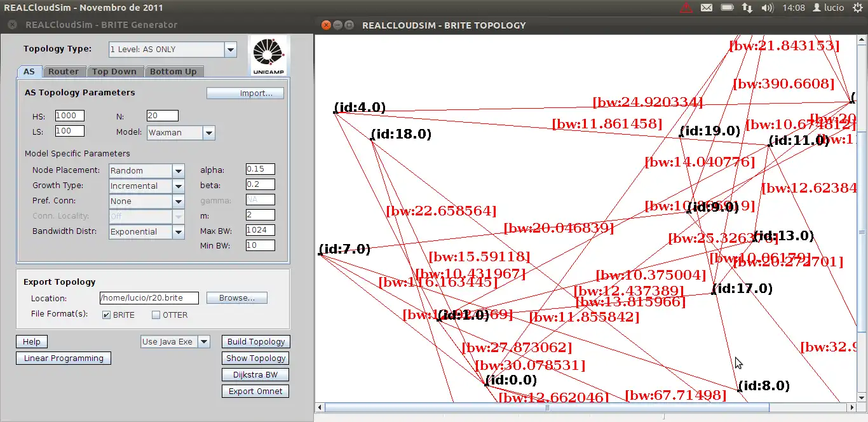Focus the N value field
Screen dimensions: 868x422
(x=162, y=116)
